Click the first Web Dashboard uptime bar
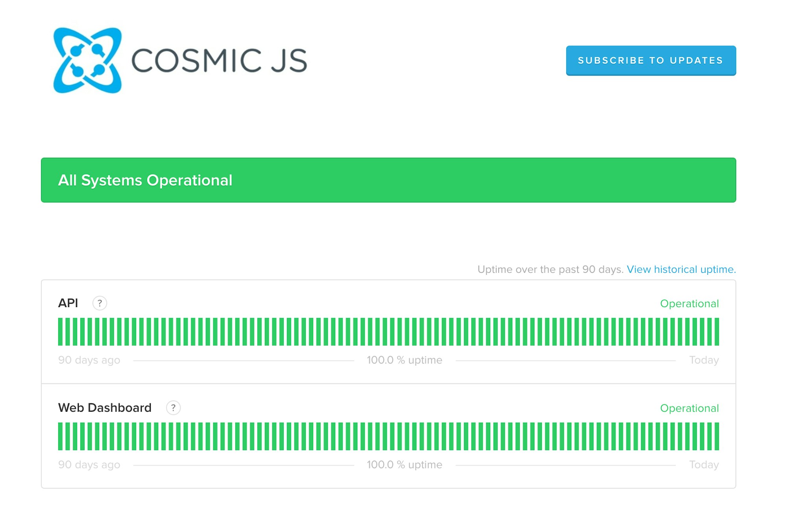Screen dimensions: 787x532 coord(60,436)
